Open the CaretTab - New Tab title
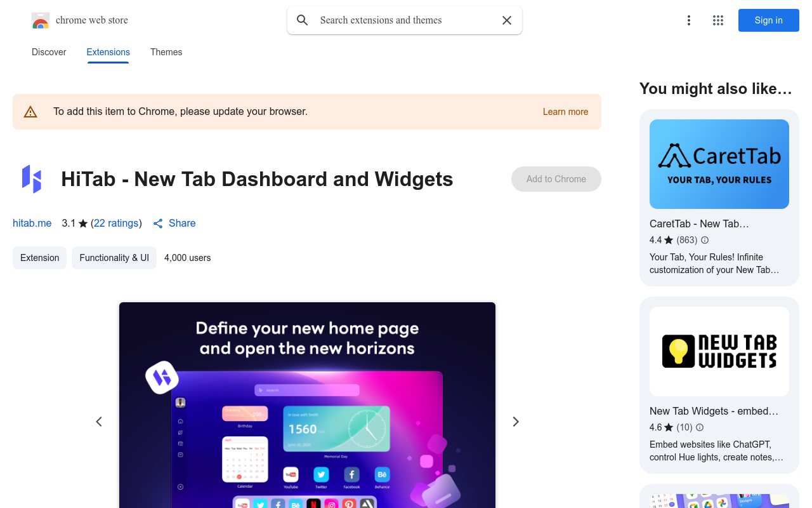This screenshot has height=508, width=812. coord(699,224)
